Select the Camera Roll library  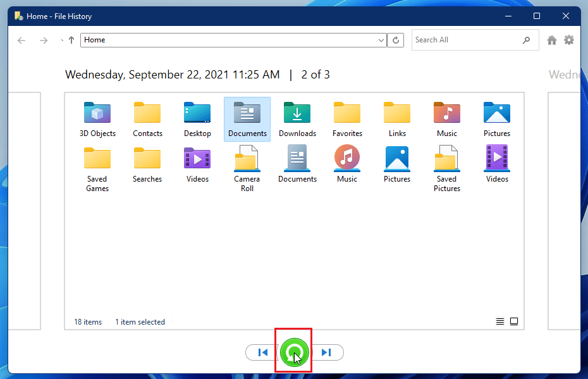247,170
